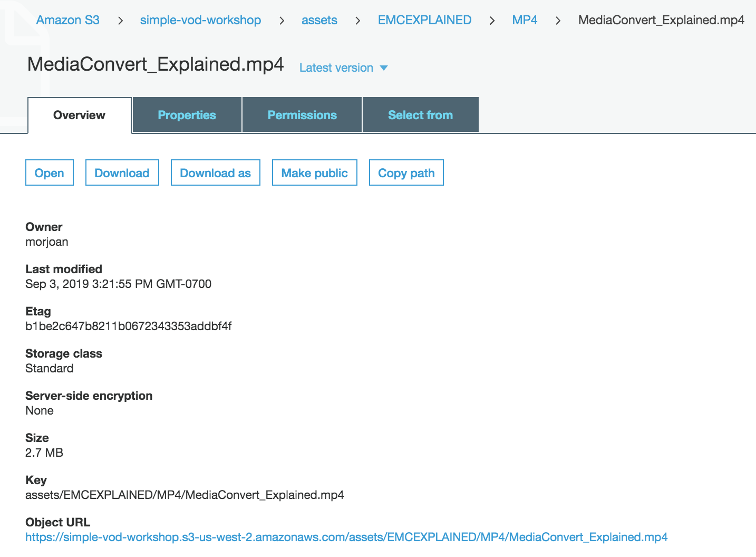Select the Overview tab
This screenshot has width=756, height=557.
tap(79, 115)
